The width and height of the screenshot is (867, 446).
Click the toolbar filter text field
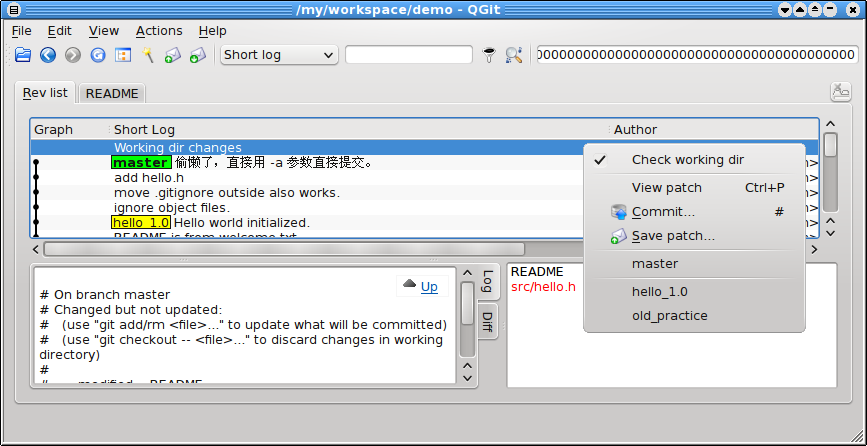[409, 55]
